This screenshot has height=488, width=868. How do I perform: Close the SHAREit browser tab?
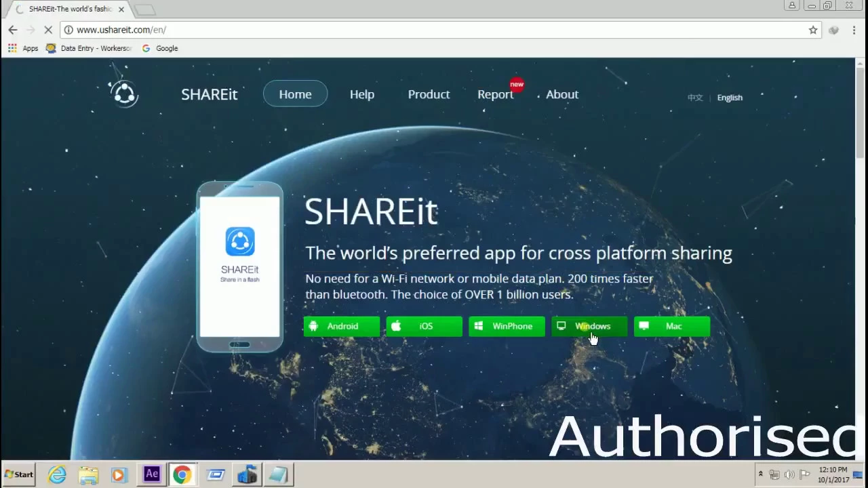tap(121, 9)
